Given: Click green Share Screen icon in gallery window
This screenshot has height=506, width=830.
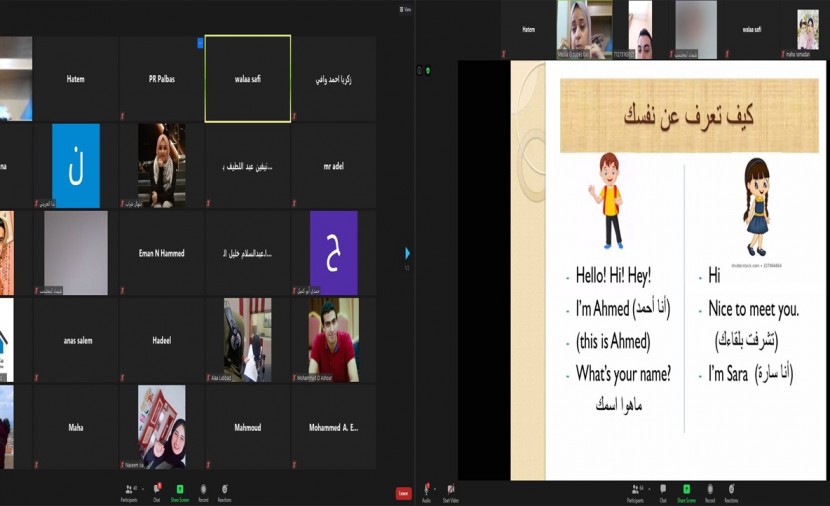Looking at the screenshot, I should [179, 490].
